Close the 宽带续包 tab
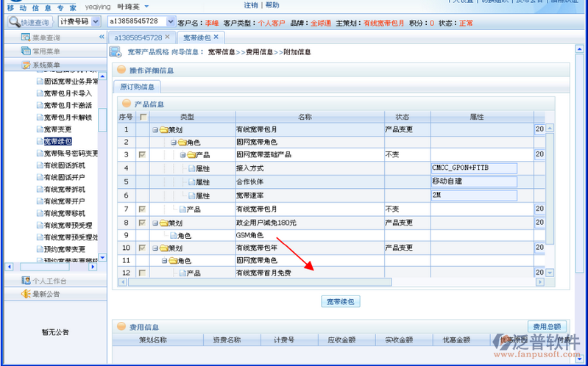Image resolution: width=588 pixels, height=366 pixels. coord(216,37)
